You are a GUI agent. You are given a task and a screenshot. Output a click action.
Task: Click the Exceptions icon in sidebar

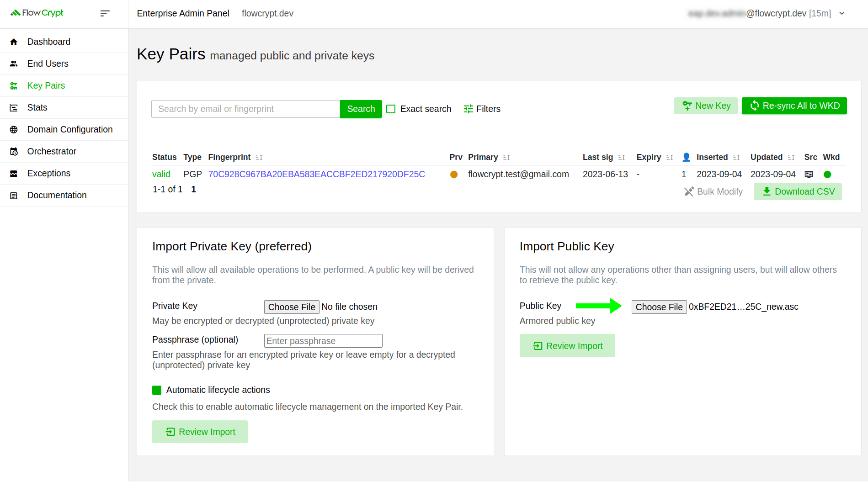tap(14, 173)
